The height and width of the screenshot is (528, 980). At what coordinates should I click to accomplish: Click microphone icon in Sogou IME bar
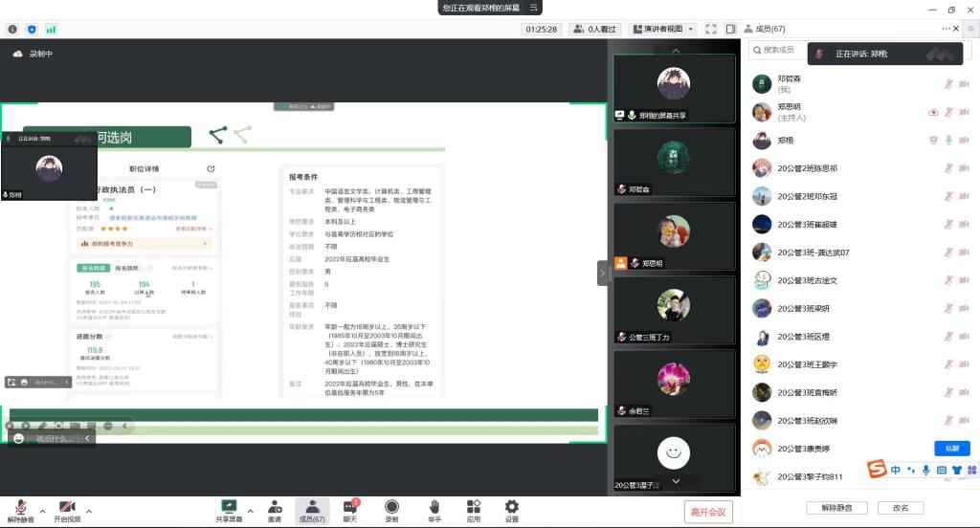click(x=926, y=470)
